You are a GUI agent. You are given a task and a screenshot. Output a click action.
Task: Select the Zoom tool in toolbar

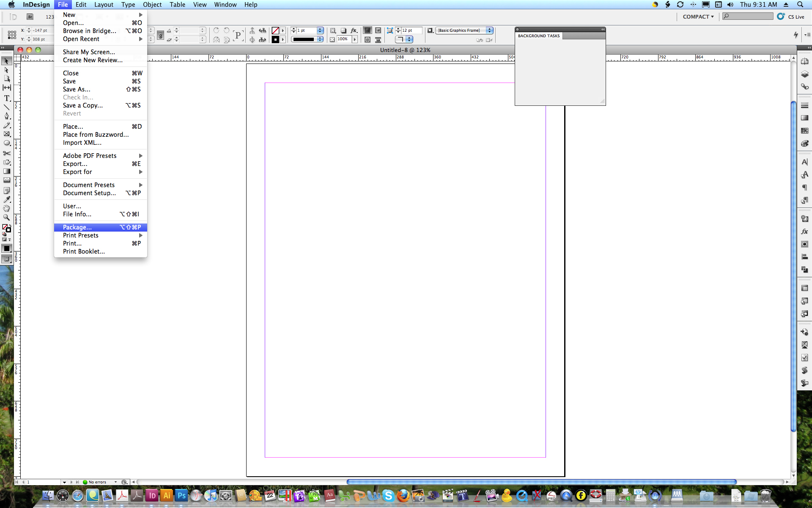(7, 218)
